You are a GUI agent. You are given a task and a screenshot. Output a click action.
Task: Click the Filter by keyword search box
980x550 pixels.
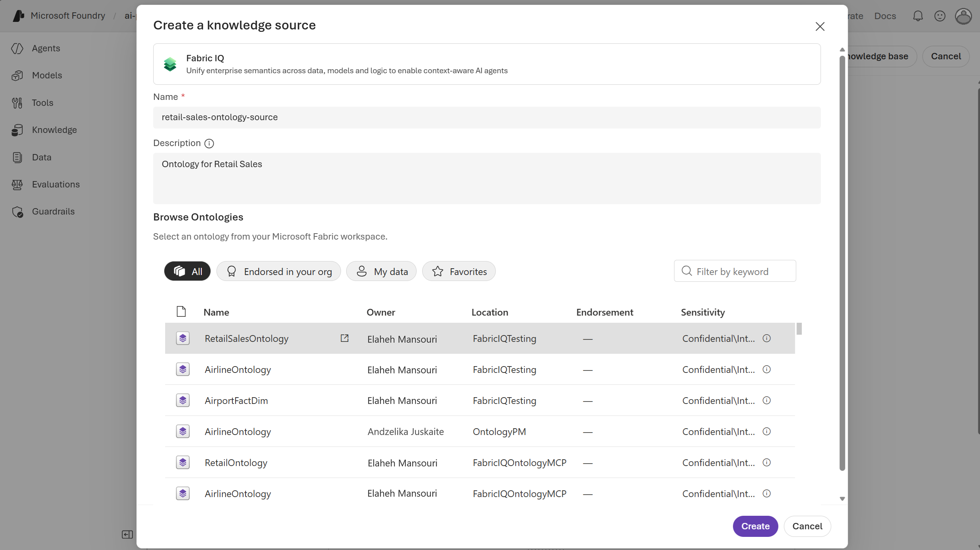click(735, 271)
